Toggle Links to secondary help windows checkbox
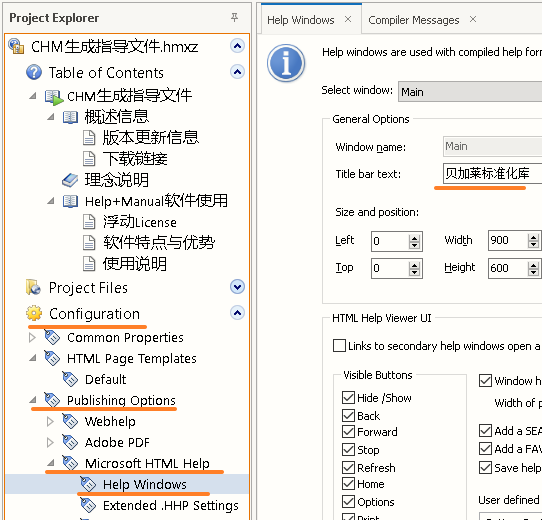 [x=339, y=345]
